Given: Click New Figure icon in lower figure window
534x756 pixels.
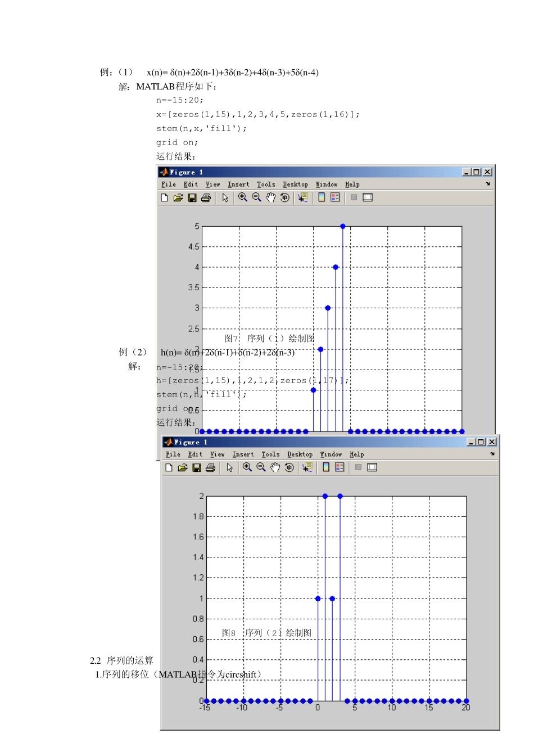Looking at the screenshot, I should [x=169, y=467].
